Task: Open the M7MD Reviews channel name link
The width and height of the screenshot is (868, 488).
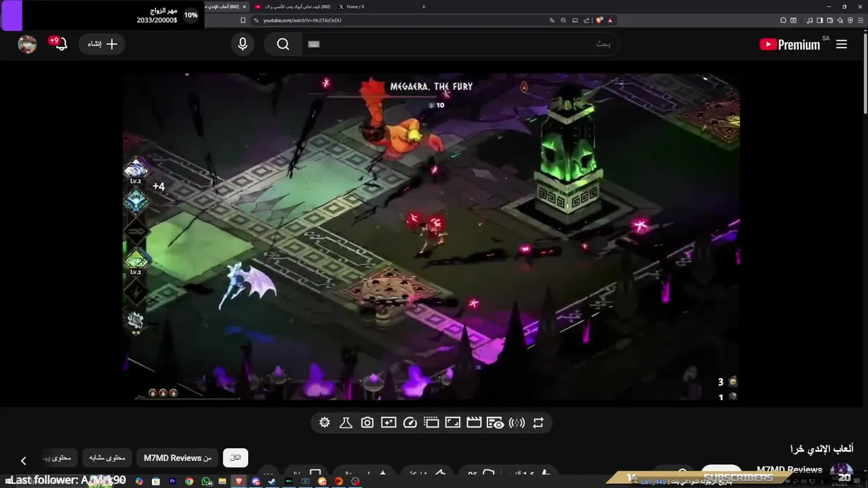Action: click(x=789, y=470)
